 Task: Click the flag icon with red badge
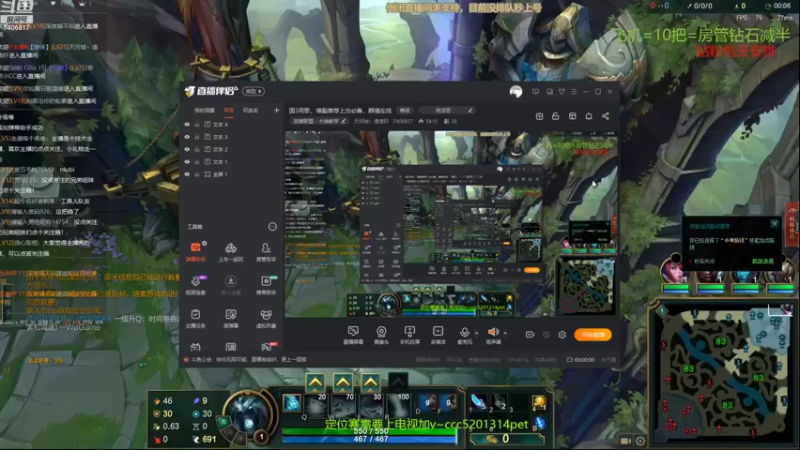tap(266, 347)
